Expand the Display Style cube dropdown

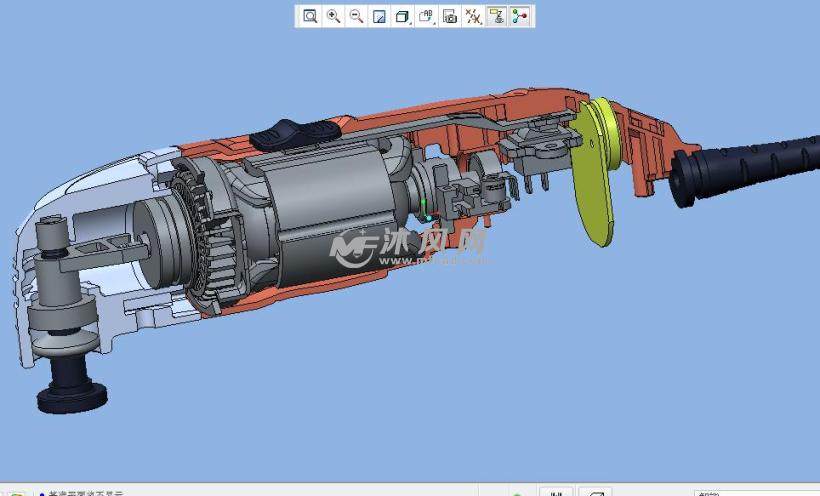(402, 16)
